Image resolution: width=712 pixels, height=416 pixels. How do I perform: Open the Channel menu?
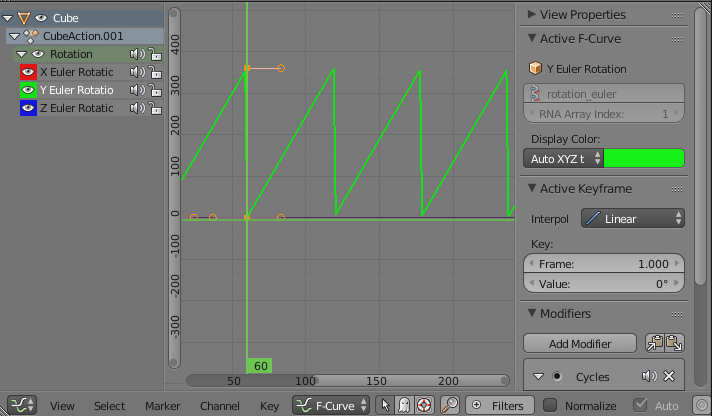tap(219, 406)
